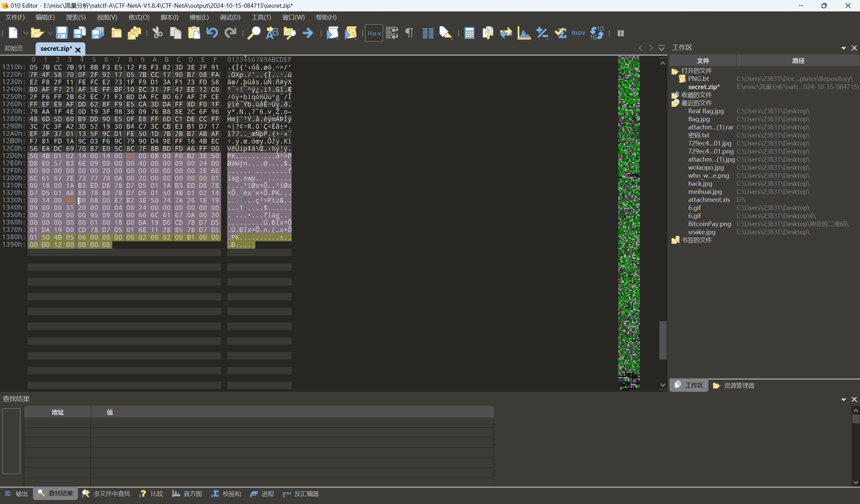The height and width of the screenshot is (504, 860).
Task: Click the base converter 10/16 icon
Action: tap(597, 33)
